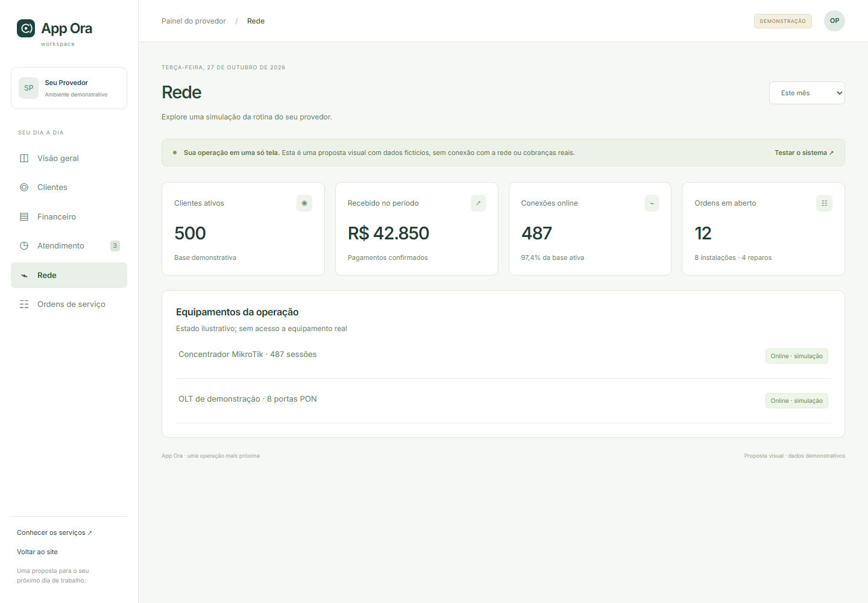The image size is (868, 603).
Task: Click the OLT de demonstração · 8 portas PON row
Action: tap(503, 400)
